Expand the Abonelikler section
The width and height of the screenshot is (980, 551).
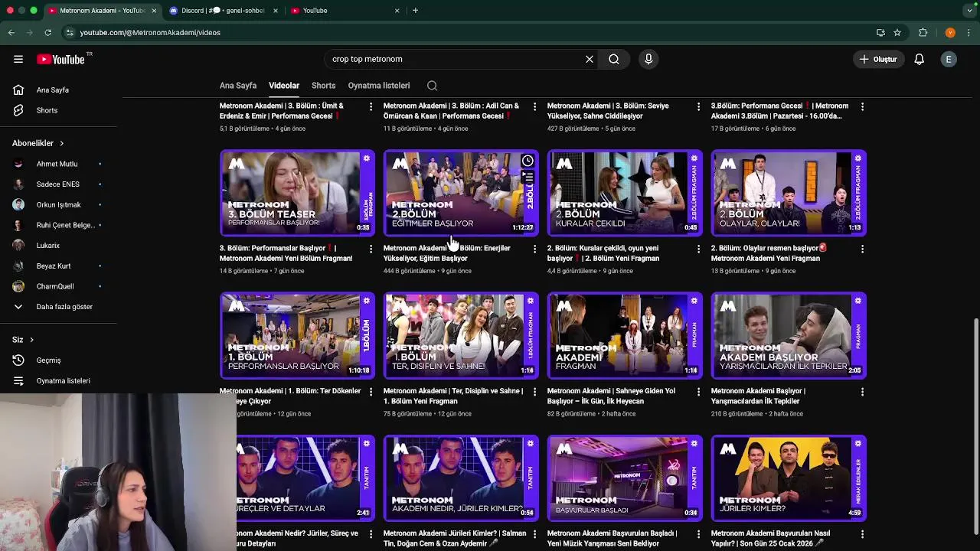[38, 143]
